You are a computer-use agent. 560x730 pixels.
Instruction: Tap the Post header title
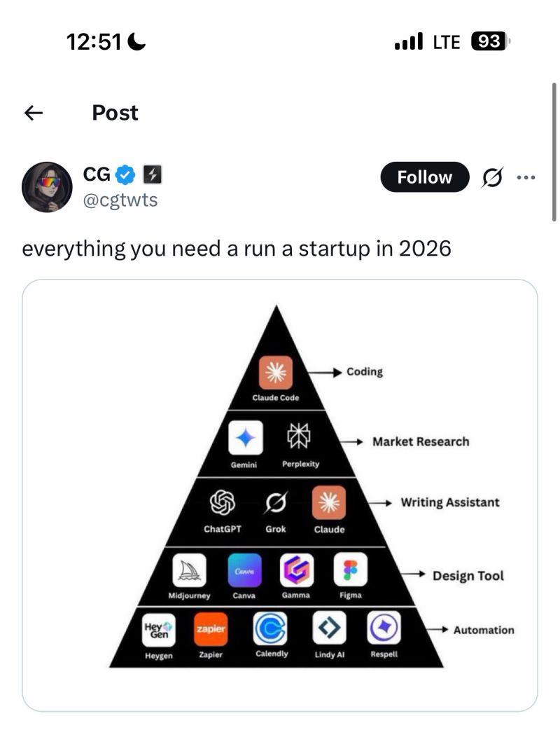(x=115, y=113)
